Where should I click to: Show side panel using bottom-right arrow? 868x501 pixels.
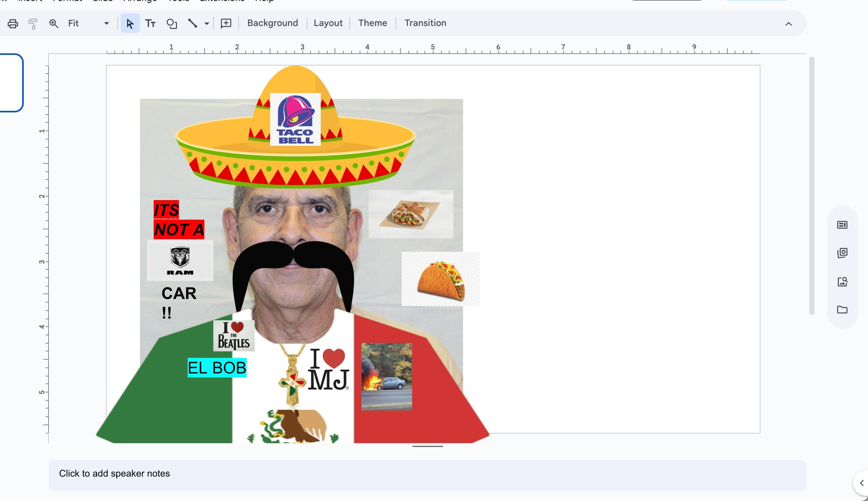pyautogui.click(x=861, y=483)
